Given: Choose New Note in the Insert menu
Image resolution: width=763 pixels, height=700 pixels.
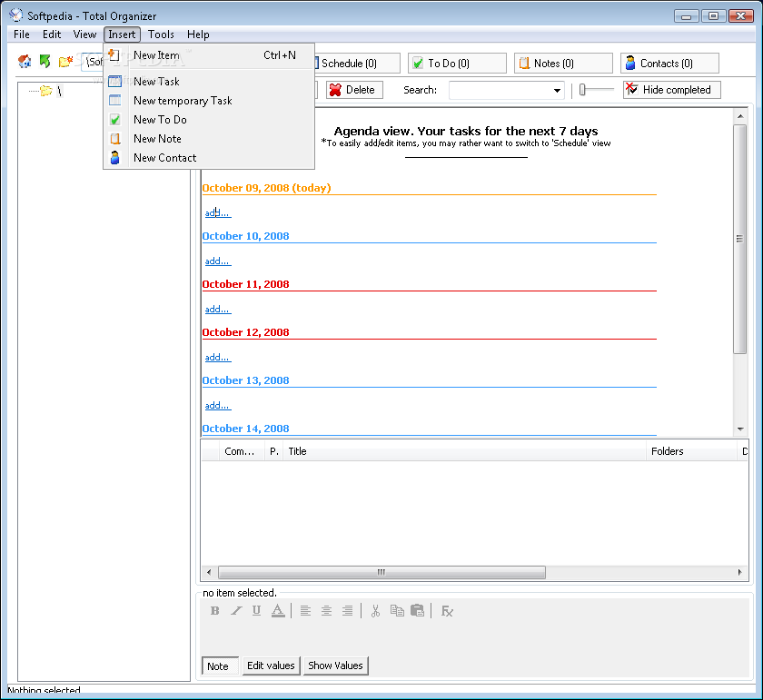Looking at the screenshot, I should point(209,139).
